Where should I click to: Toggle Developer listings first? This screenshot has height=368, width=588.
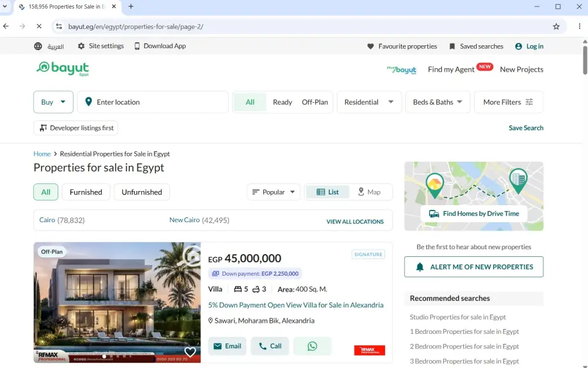[76, 128]
